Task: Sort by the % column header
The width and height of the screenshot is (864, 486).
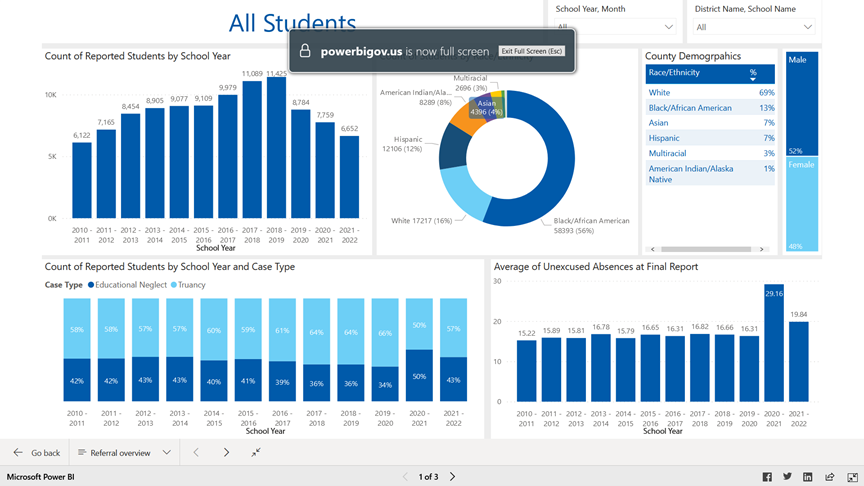Action: pyautogui.click(x=753, y=73)
